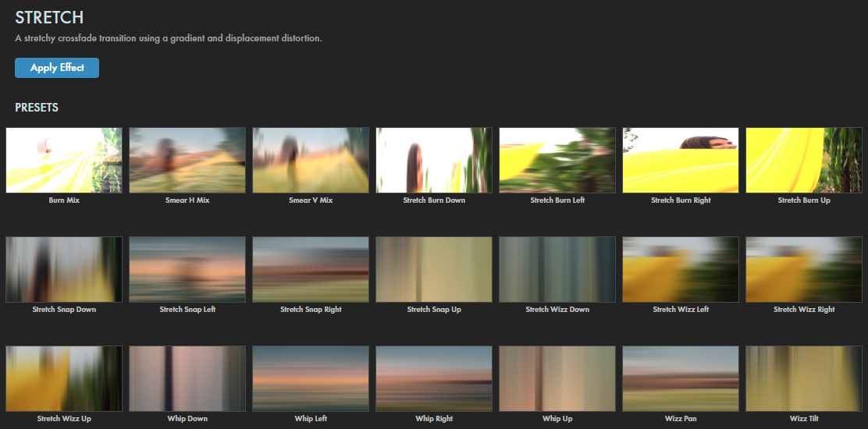Click the 'Smear V Mix' caption text
The height and width of the screenshot is (429, 868).
tap(311, 200)
